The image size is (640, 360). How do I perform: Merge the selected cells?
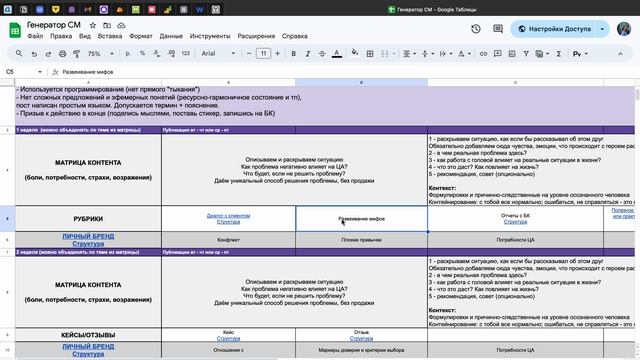pos(384,53)
